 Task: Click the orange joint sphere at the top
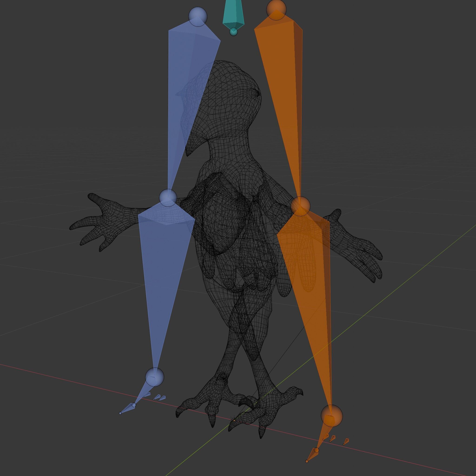(276, 10)
